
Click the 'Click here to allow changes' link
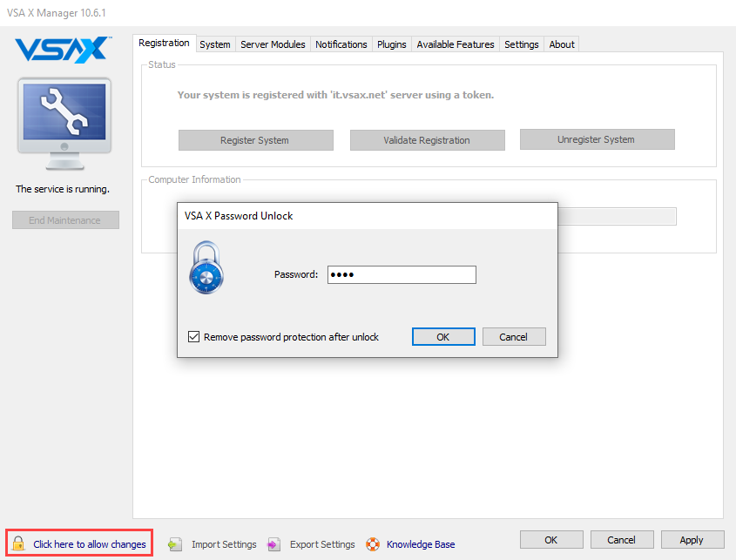(x=90, y=544)
